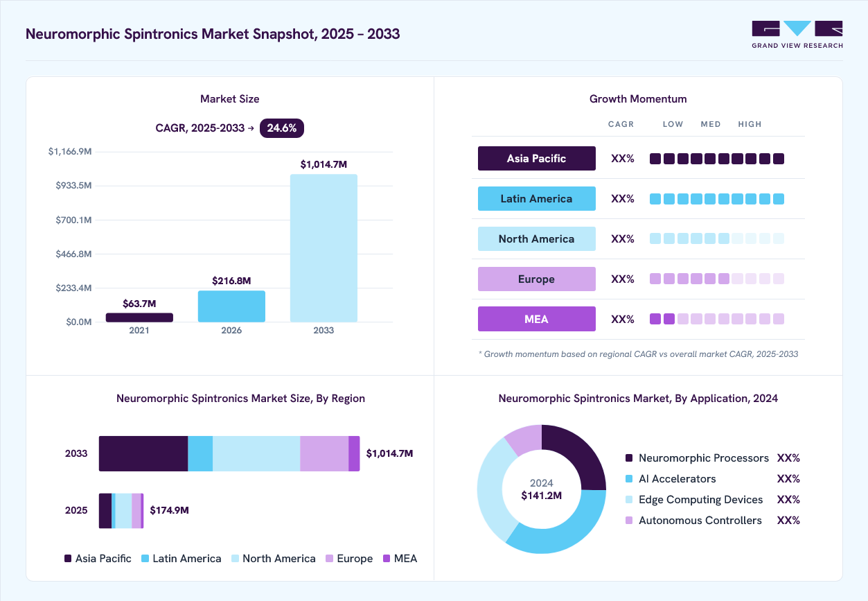
Task: Click the $1,166.9M axis label
Action: (70, 152)
